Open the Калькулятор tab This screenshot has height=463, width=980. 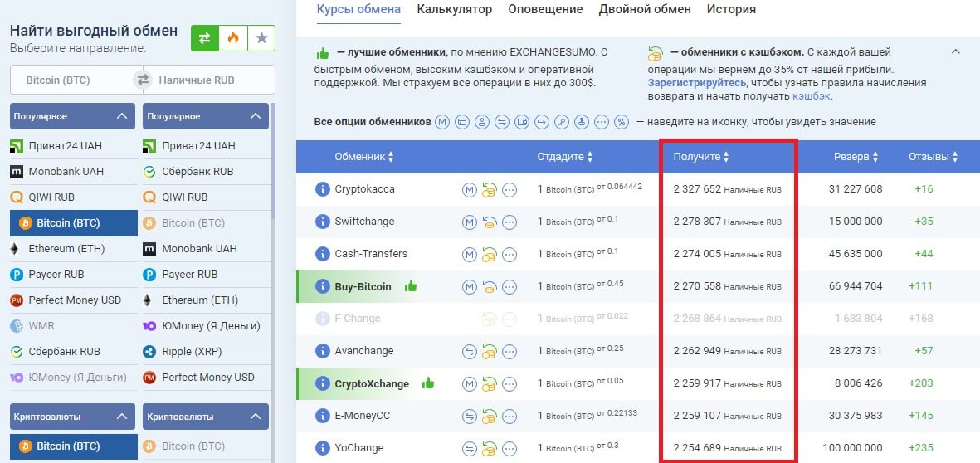tap(455, 9)
